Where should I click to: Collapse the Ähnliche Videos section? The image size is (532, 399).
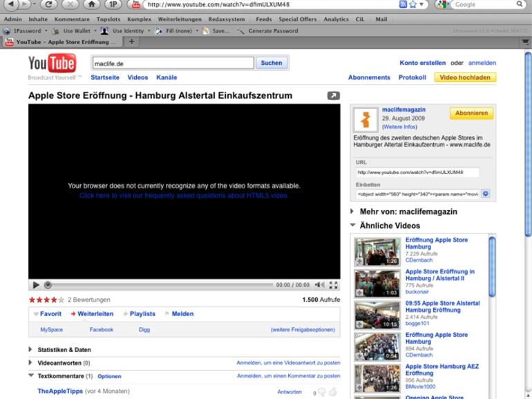click(x=353, y=225)
